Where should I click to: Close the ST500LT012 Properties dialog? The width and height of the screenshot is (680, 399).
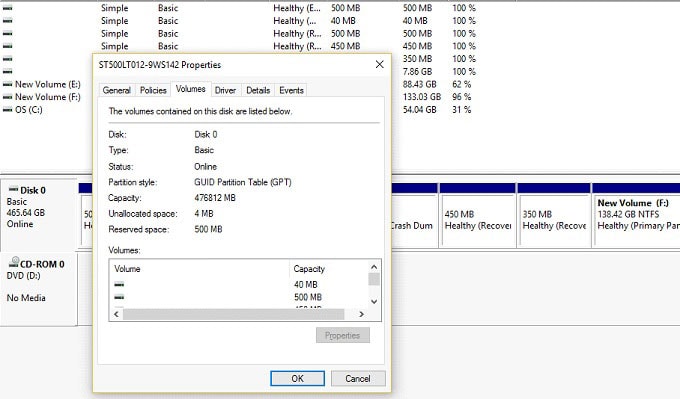[379, 65]
